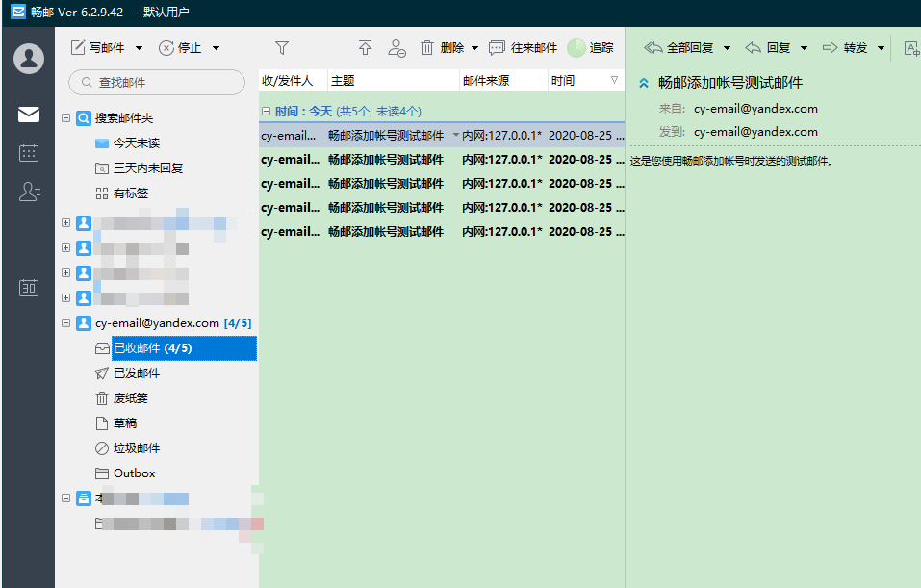Click the selected message row dropdown triangle
This screenshot has height=588, width=921.
(456, 135)
